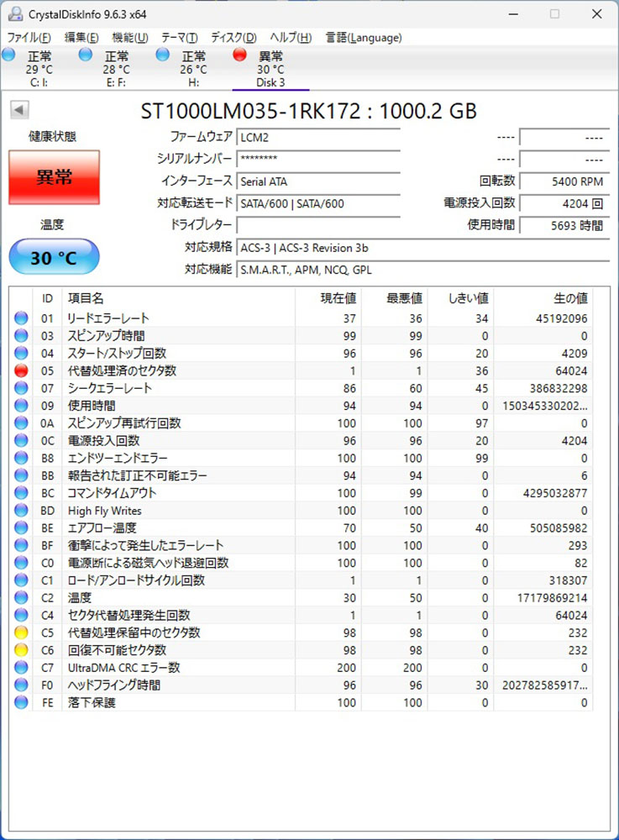Click the しきい値 column header
This screenshot has width=619, height=840.
[x=460, y=298]
